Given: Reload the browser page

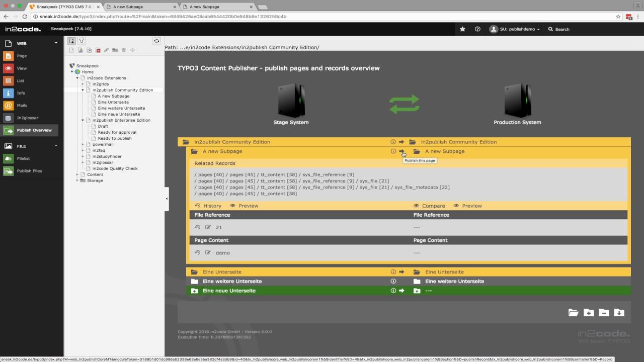Looking at the screenshot, I should 25,17.
